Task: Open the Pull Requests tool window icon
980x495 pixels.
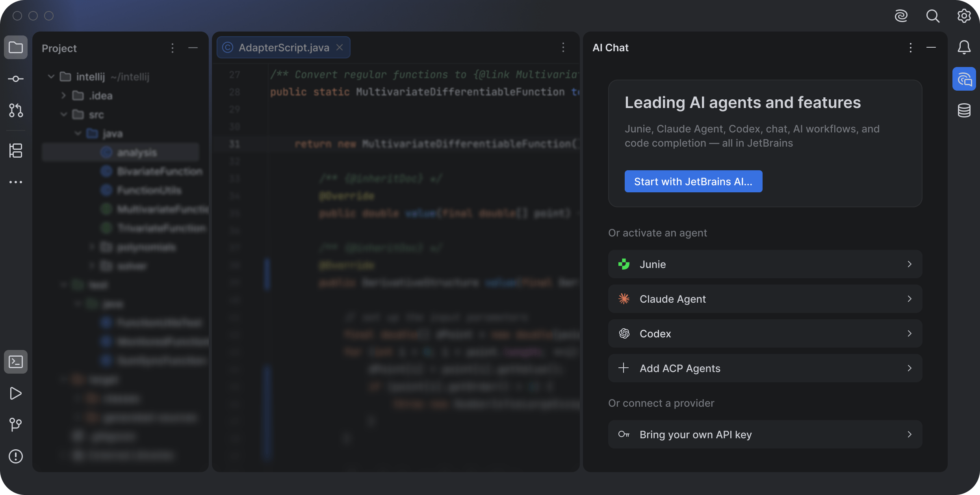Action: click(x=16, y=110)
